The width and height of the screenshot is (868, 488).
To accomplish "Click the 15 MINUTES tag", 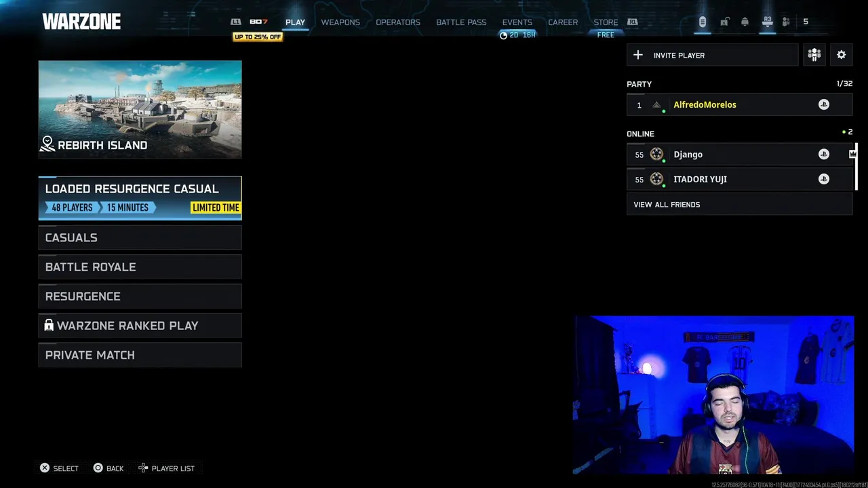I will [x=127, y=207].
